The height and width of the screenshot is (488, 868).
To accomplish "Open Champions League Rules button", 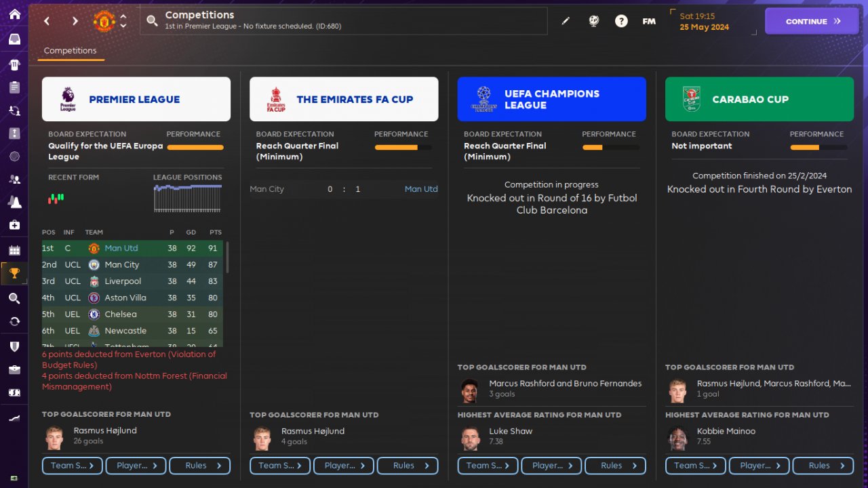I will (615, 466).
